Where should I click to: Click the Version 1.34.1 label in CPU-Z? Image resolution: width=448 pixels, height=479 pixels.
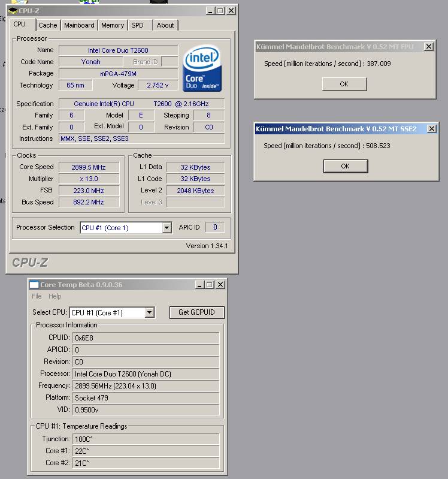207,246
